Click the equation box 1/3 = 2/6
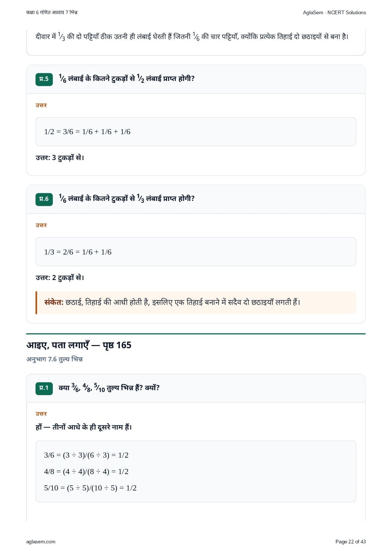 (196, 252)
